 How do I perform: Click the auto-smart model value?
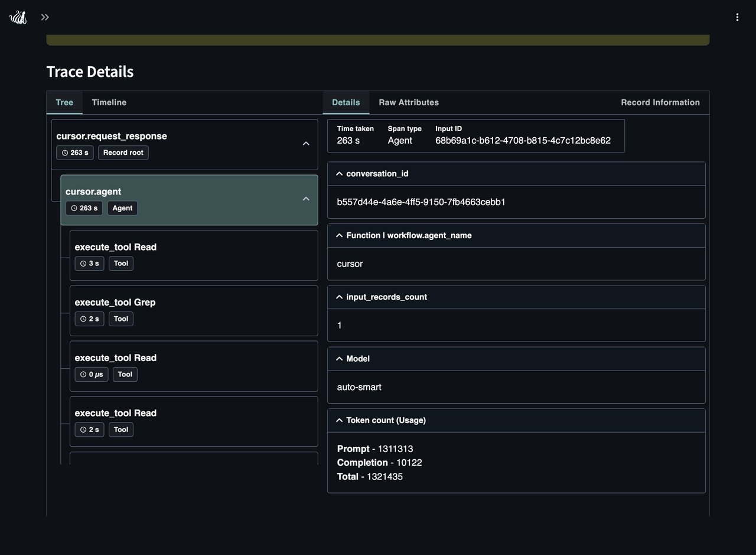coord(359,387)
